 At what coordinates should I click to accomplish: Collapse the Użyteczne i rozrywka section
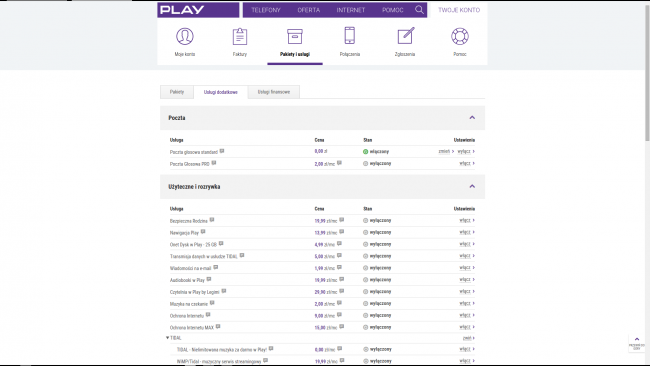472,187
